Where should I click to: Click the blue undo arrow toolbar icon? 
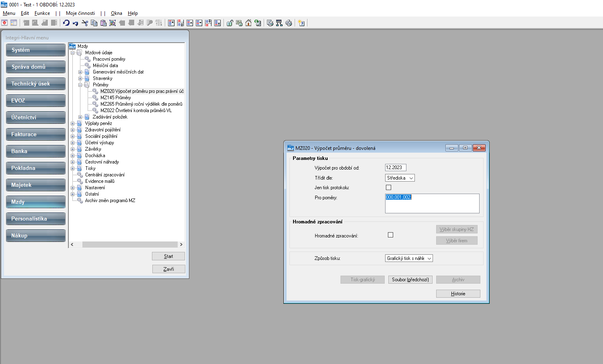[x=66, y=23]
